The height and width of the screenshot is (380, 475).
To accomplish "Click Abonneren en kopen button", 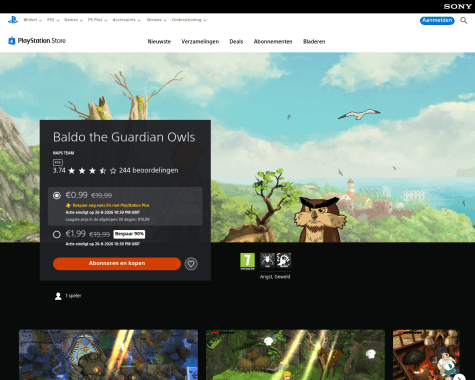I will [x=117, y=263].
